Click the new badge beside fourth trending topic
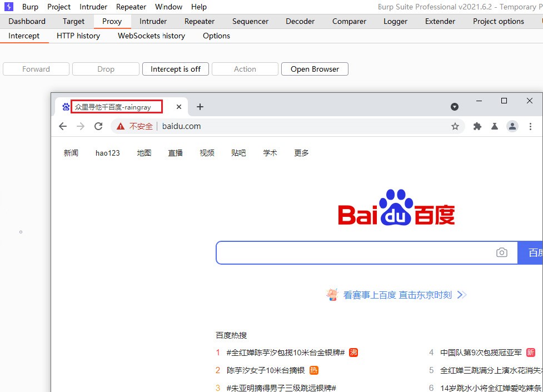543x392 pixels. click(531, 353)
